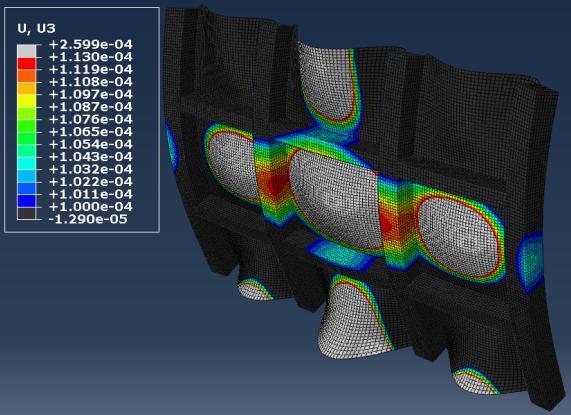Image resolution: width=571 pixels, height=415 pixels.
Task: Click the red legend color swatch
Action: (x=27, y=63)
